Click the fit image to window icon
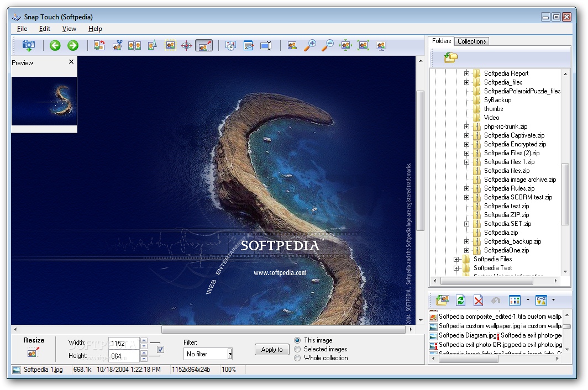Screen dimensions: 588x390 (x=345, y=46)
